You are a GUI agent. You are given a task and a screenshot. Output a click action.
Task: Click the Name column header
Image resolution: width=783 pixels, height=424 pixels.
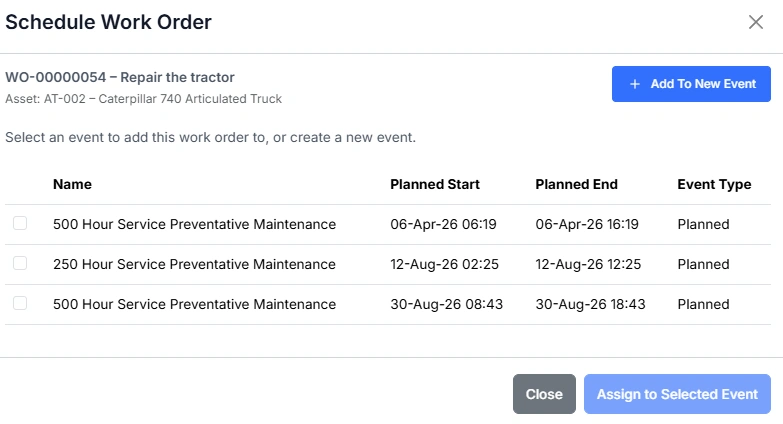[72, 184]
